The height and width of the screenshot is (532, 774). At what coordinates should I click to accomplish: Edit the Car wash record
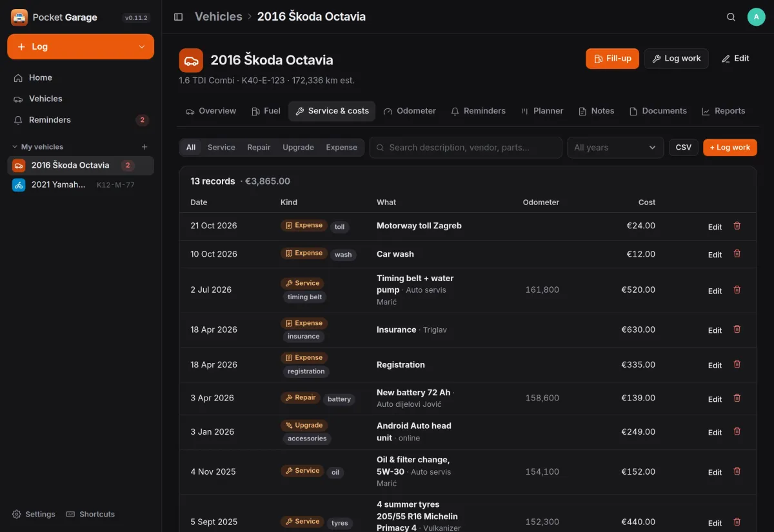tap(715, 255)
